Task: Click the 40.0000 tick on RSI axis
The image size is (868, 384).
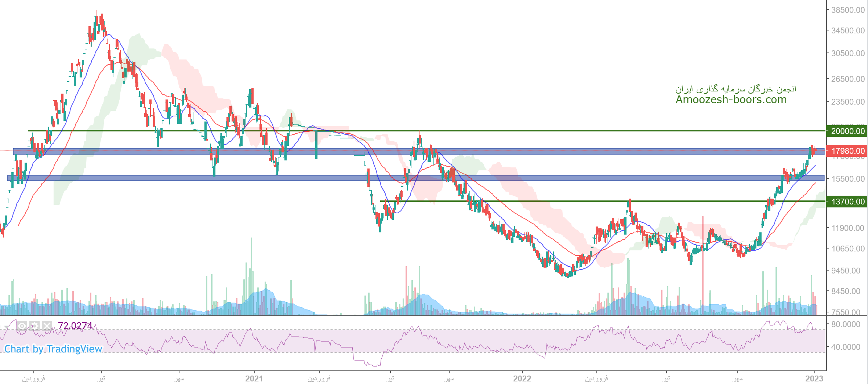Action: point(845,347)
